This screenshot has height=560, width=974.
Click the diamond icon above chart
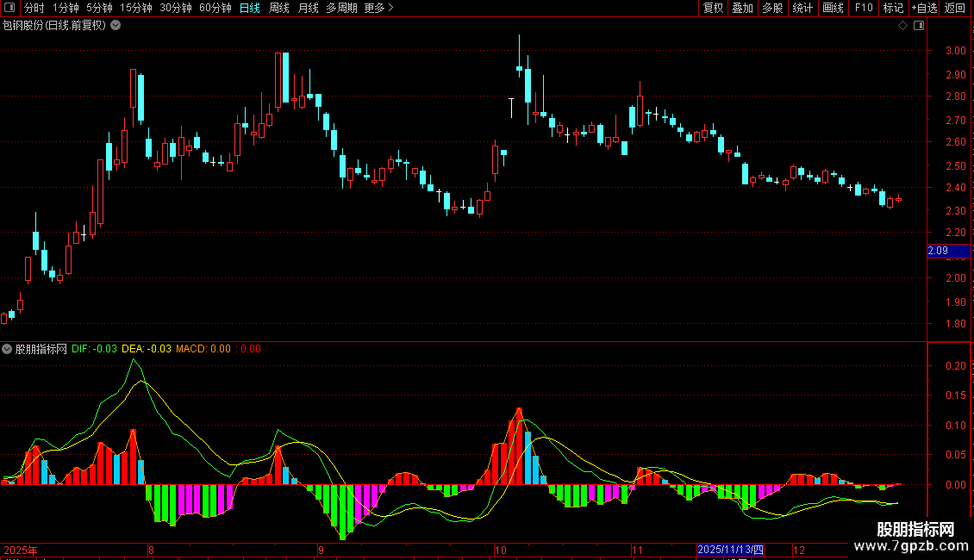pos(903,26)
